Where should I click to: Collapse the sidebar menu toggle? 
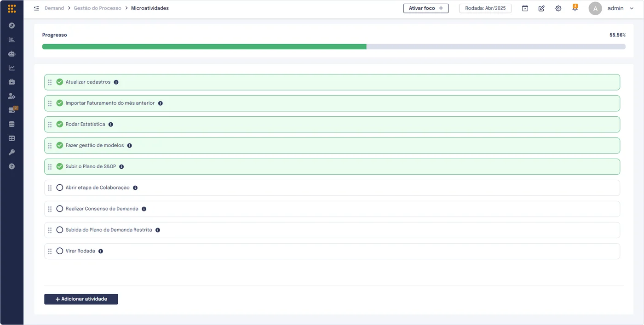36,8
